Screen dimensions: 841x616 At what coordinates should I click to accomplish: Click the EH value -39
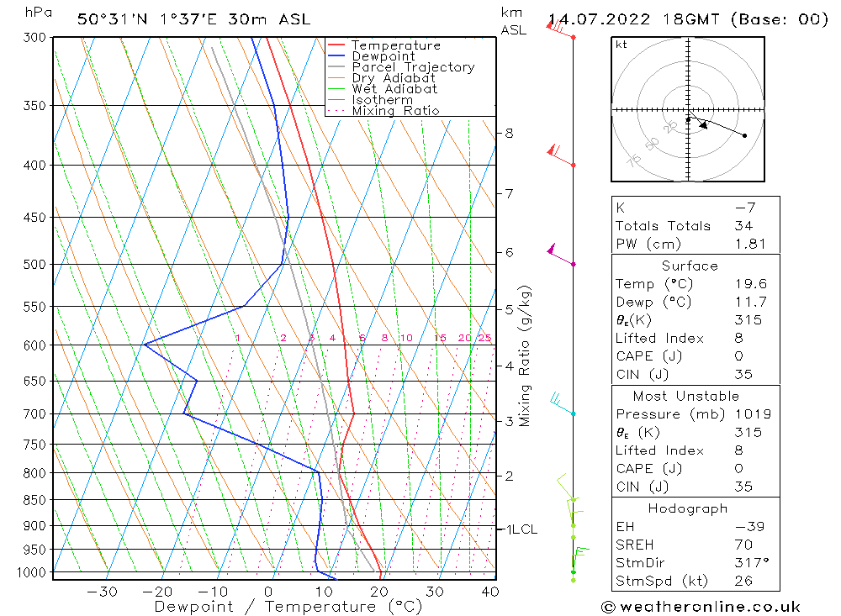pyautogui.click(x=749, y=526)
